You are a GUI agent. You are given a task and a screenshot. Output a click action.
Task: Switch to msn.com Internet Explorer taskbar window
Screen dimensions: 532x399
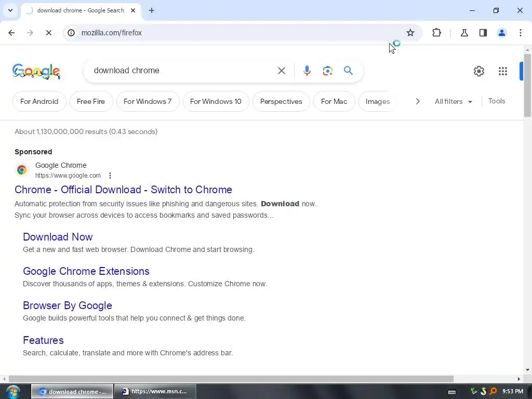click(155, 391)
